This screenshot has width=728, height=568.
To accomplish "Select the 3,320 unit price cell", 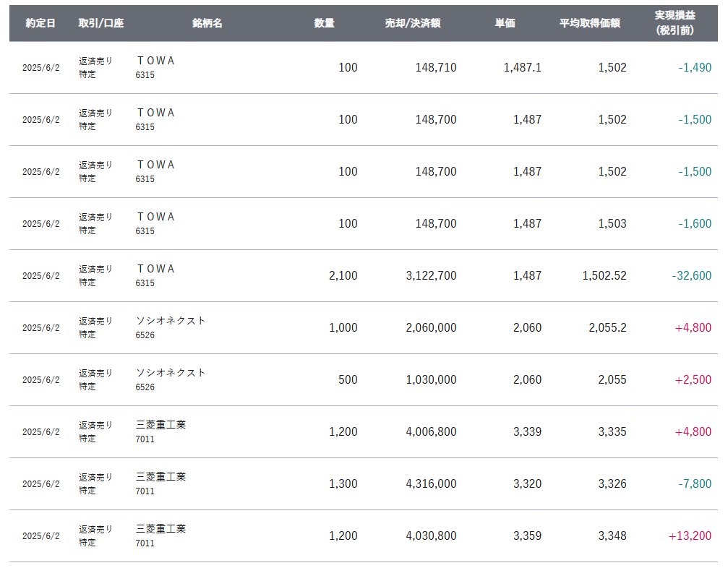I will click(x=527, y=483).
